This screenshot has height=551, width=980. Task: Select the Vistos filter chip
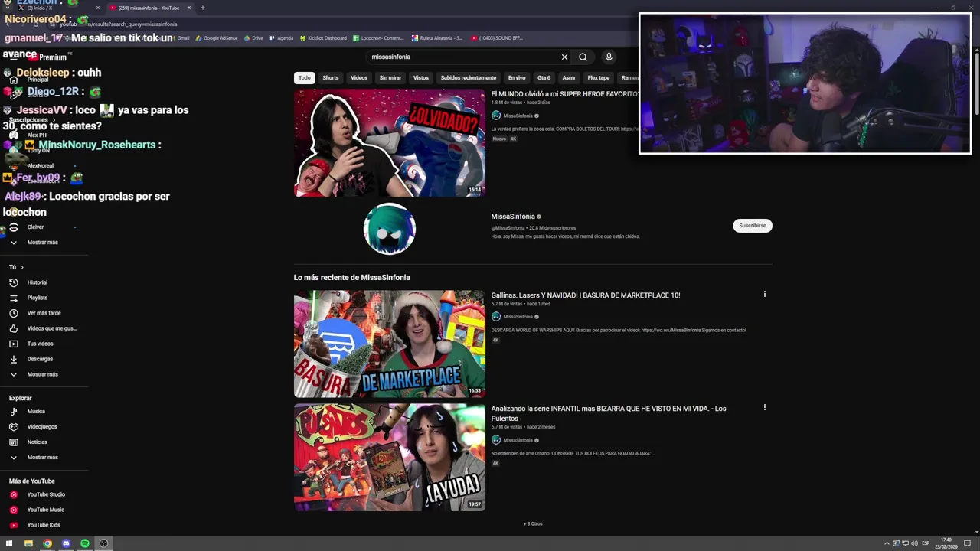coord(421,77)
